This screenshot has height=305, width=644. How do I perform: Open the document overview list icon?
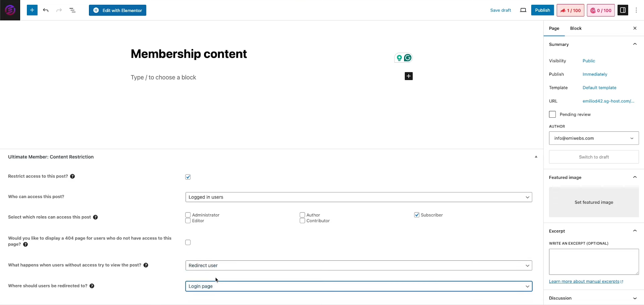72,10
